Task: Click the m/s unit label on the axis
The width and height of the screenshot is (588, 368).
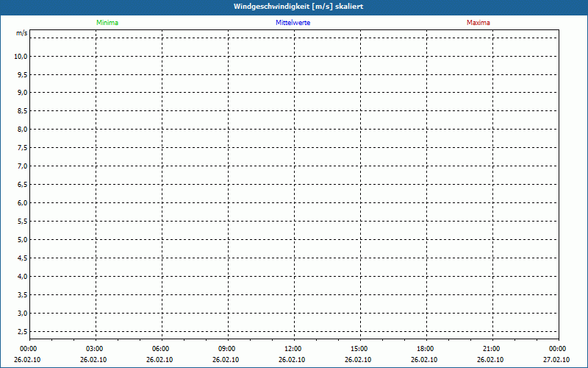Action: click(22, 33)
